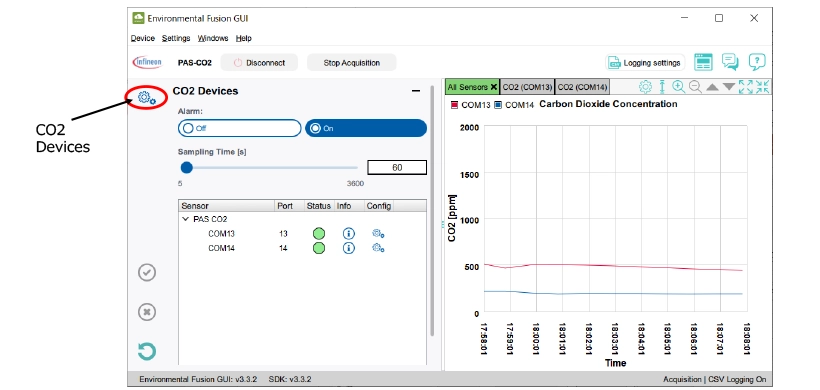Click the Config column header
Image resolution: width=820 pixels, height=390 pixels.
coord(379,206)
